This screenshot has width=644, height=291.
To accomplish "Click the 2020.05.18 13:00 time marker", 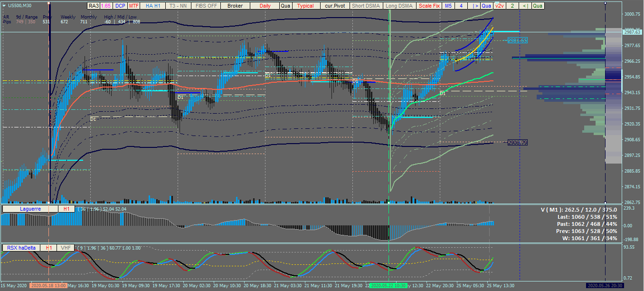I will coord(48,286).
